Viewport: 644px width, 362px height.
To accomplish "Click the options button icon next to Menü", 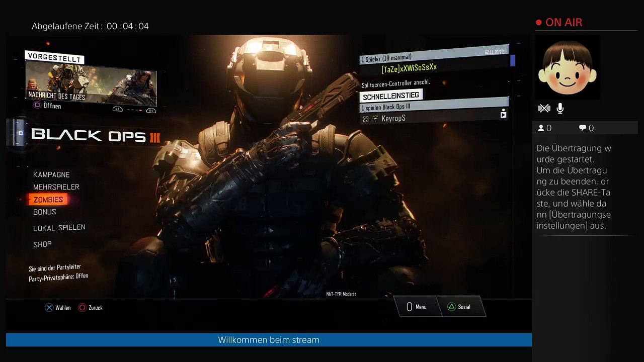I will (409, 307).
